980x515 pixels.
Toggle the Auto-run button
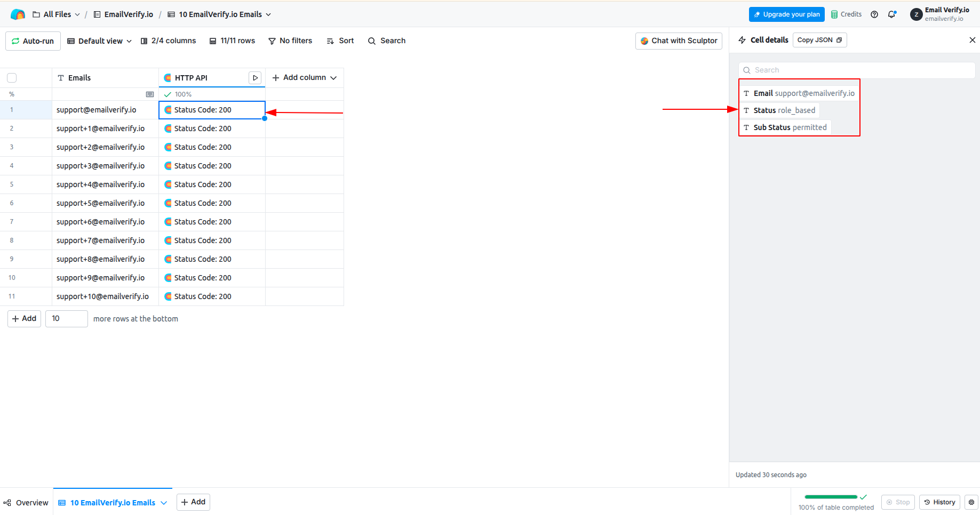[33, 41]
